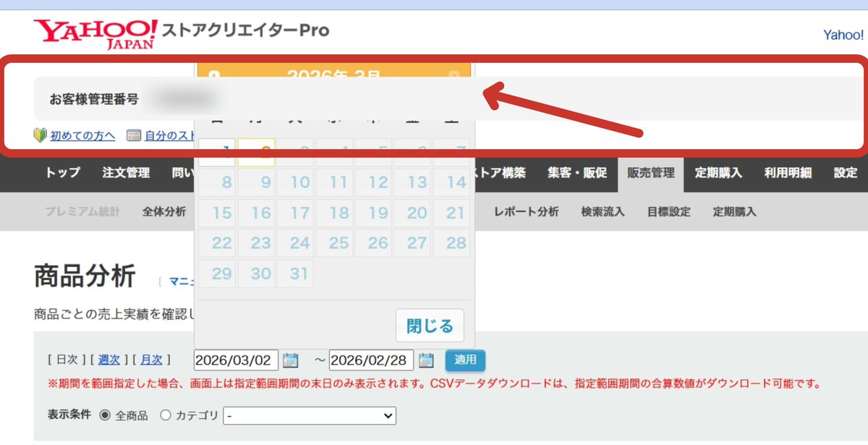Pick day 21 in calendar

coord(451,213)
